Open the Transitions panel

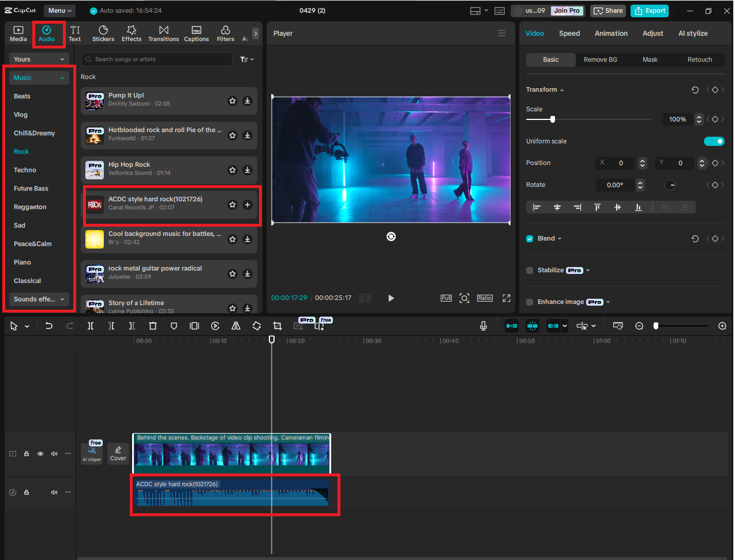click(x=163, y=33)
